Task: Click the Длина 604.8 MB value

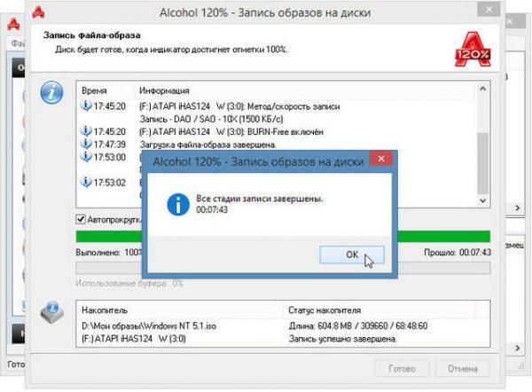Action: 358,325
